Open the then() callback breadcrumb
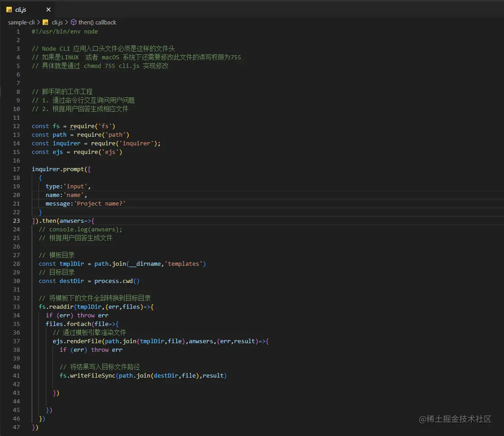The height and width of the screenshot is (436, 504). pyautogui.click(x=97, y=23)
